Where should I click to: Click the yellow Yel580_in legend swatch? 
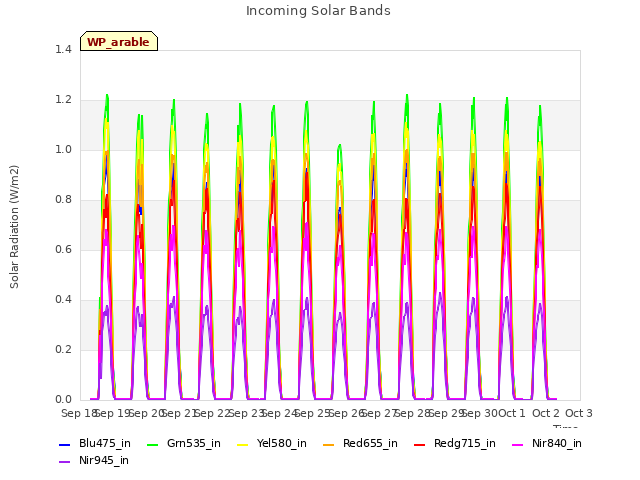coord(242,444)
